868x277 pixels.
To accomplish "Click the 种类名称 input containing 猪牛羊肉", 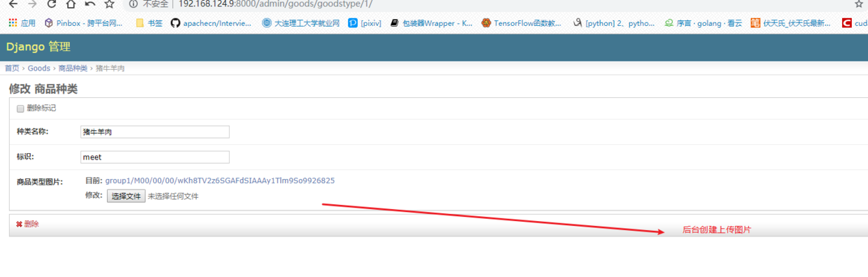I will [155, 132].
